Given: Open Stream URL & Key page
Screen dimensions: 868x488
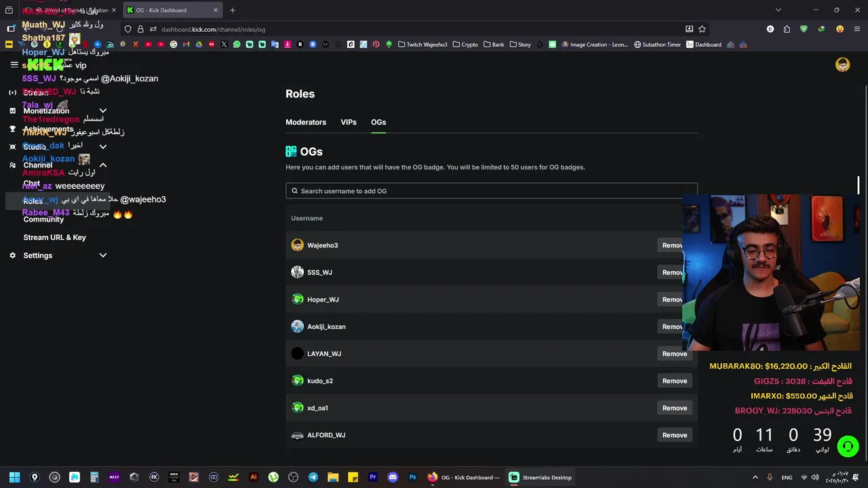Looking at the screenshot, I should [x=55, y=237].
